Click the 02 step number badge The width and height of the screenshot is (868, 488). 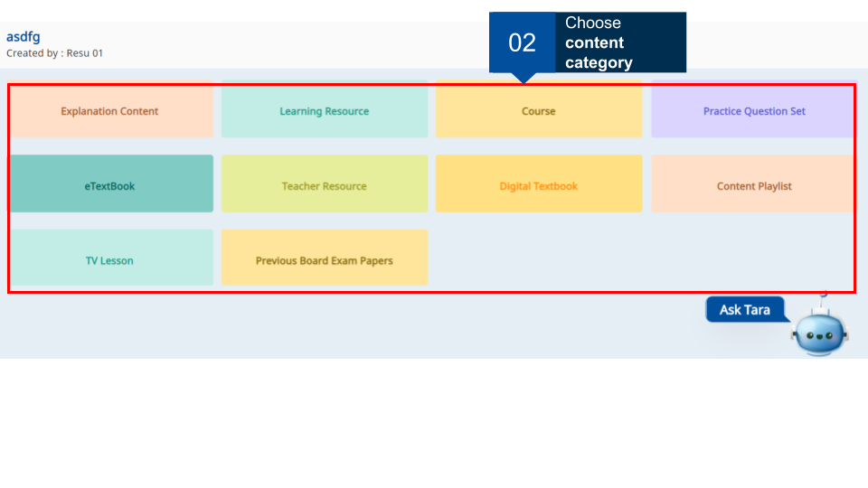pos(522,42)
